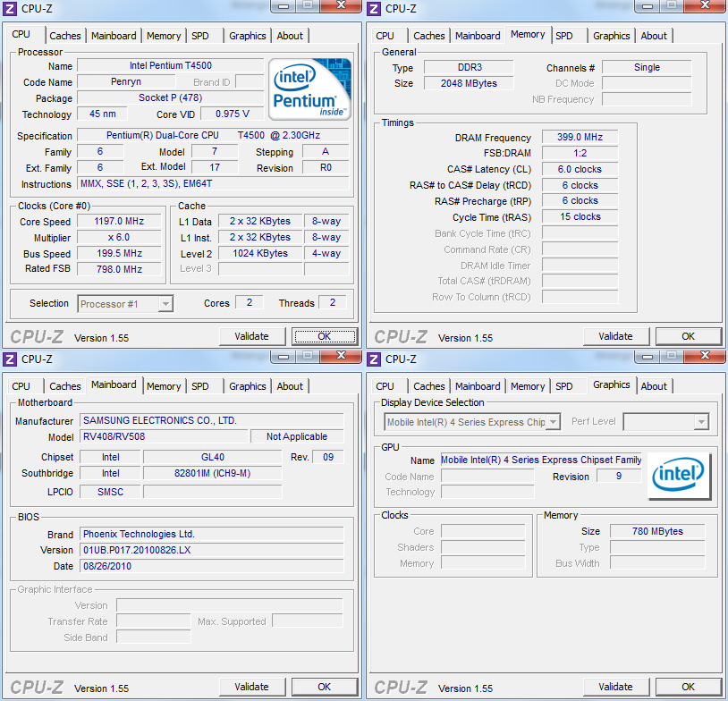
Task: Open Memory tab in the CPU window
Action: 164,36
